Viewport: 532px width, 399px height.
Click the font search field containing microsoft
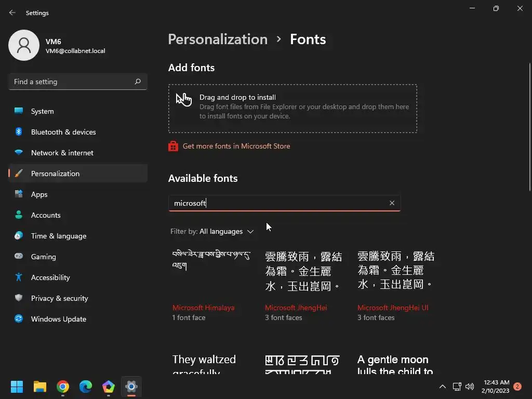point(284,203)
